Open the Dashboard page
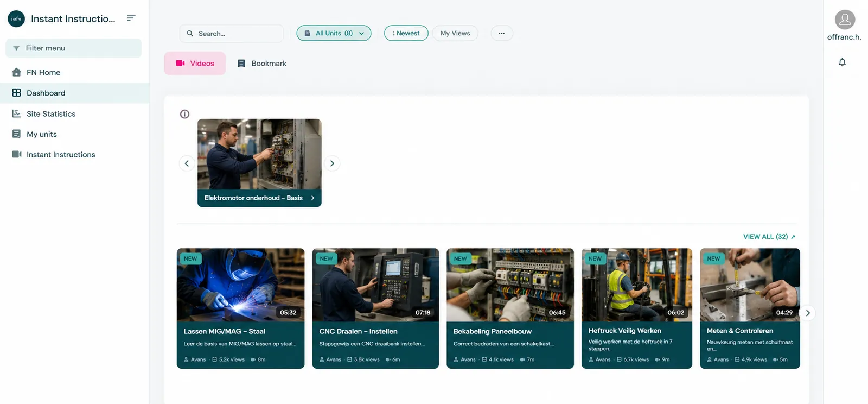Viewport: 868px width, 404px height. pos(75,93)
